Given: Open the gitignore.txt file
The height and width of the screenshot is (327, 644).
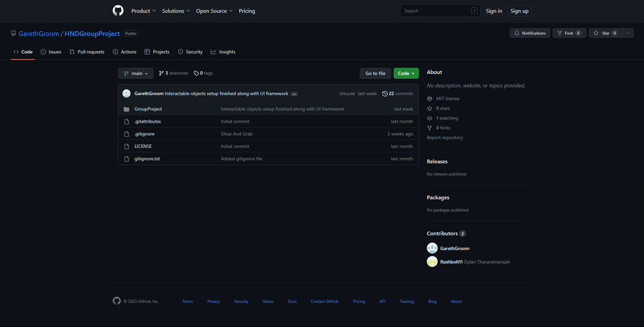Looking at the screenshot, I should (147, 159).
